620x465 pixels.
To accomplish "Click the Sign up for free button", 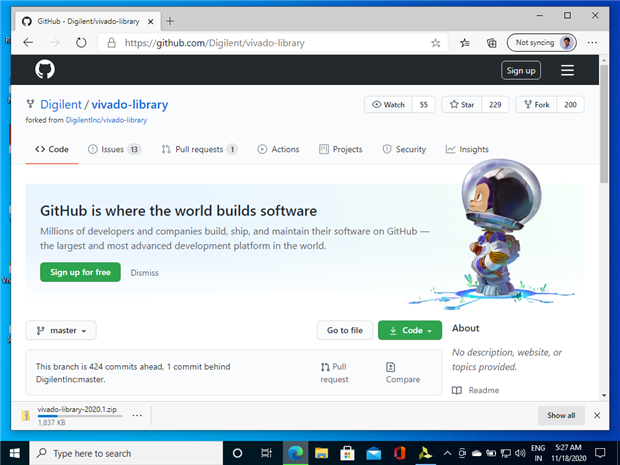I will (x=80, y=272).
